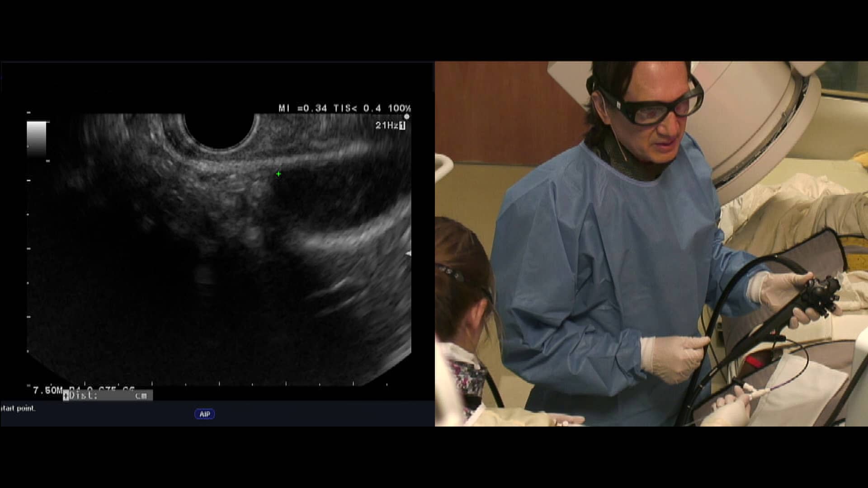Expand the Dist: cm measurement readout
The image size is (868, 488).
[108, 394]
